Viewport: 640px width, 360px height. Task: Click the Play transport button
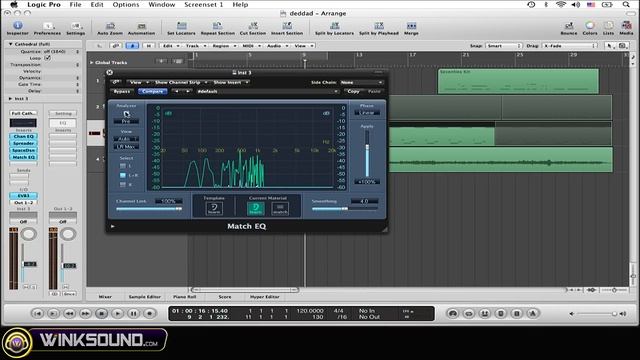click(118, 313)
